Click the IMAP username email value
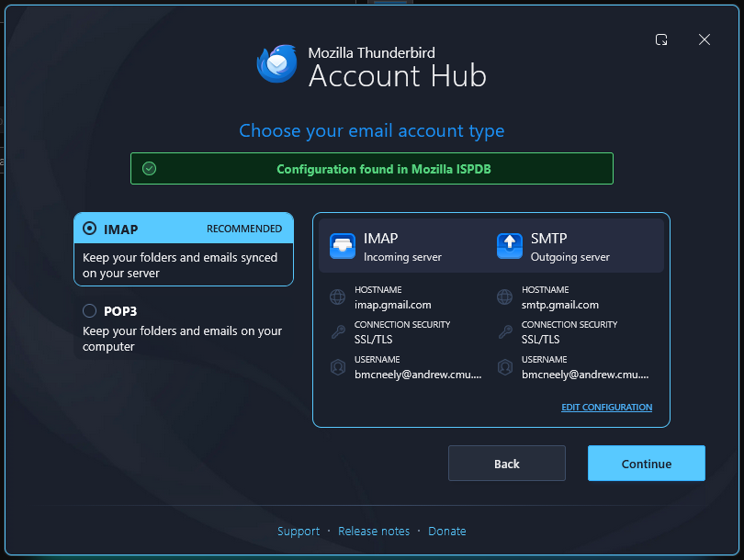This screenshot has width=744, height=560. coord(418,375)
